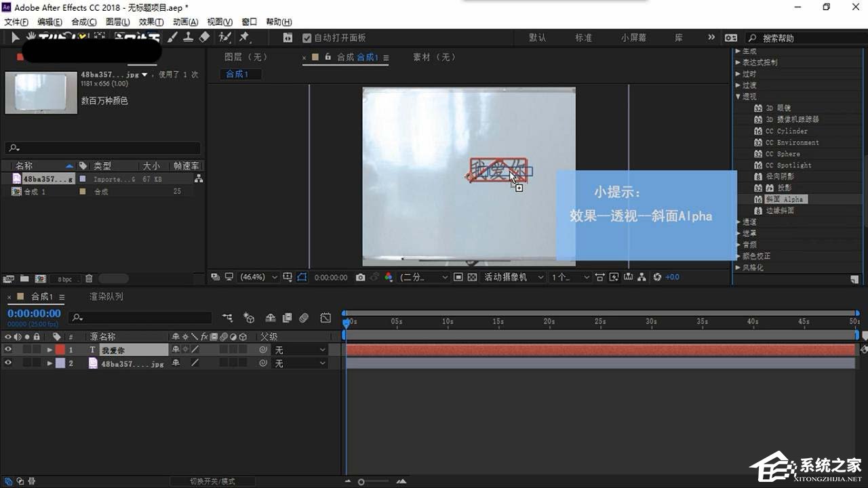Collapse the 透视 effects category

pos(738,96)
